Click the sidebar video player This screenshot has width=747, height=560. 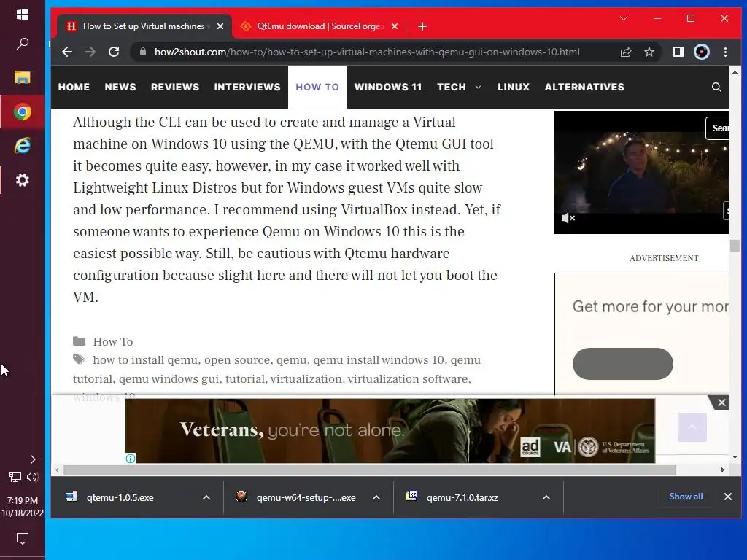pyautogui.click(x=641, y=172)
